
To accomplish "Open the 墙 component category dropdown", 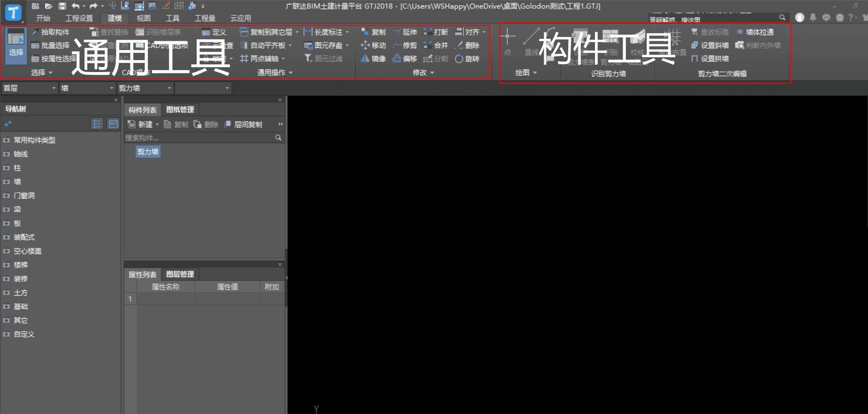I will pos(87,88).
